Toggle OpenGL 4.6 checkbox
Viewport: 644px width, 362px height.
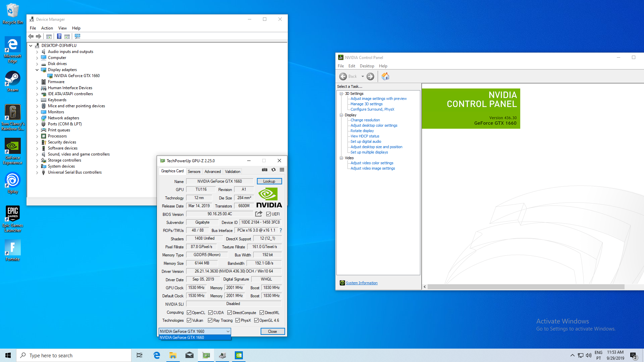coord(256,320)
